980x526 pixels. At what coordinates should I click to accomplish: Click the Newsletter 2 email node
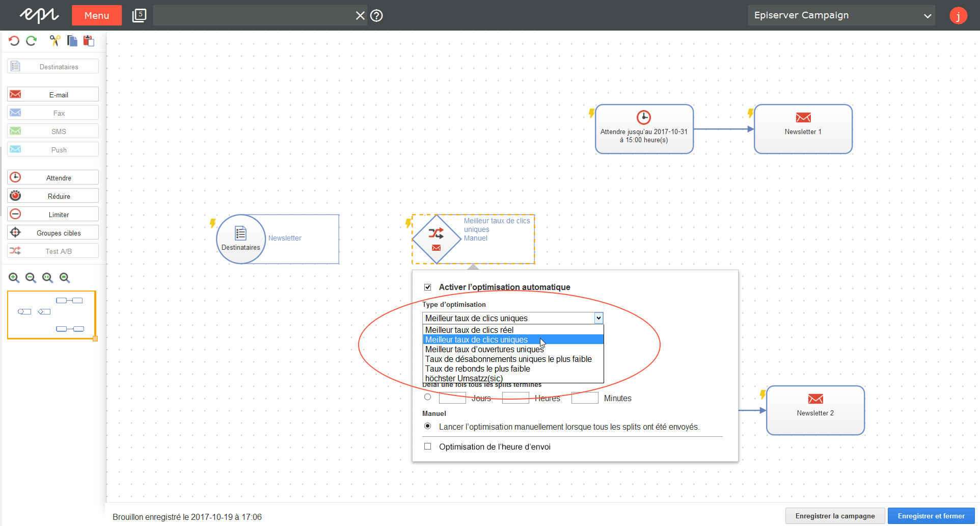[815, 410]
